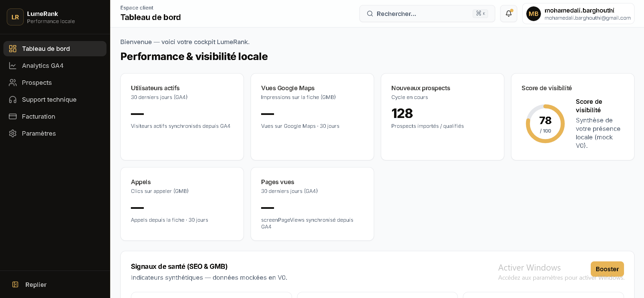Click the 'Clics sur appeler (GMB)' subtitle

tap(160, 191)
